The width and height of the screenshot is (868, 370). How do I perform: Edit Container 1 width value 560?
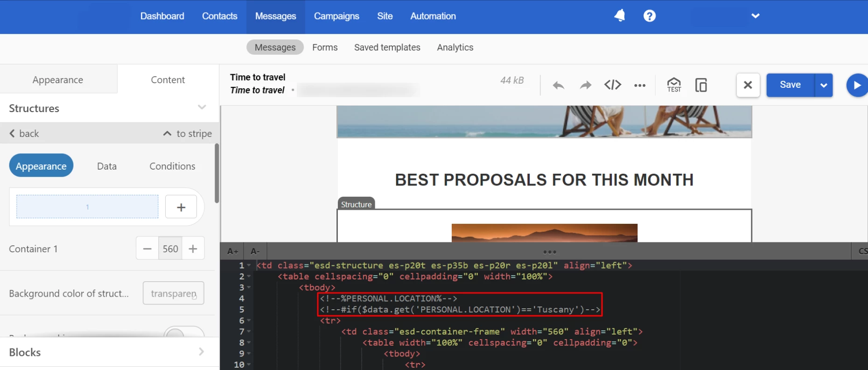coord(170,249)
